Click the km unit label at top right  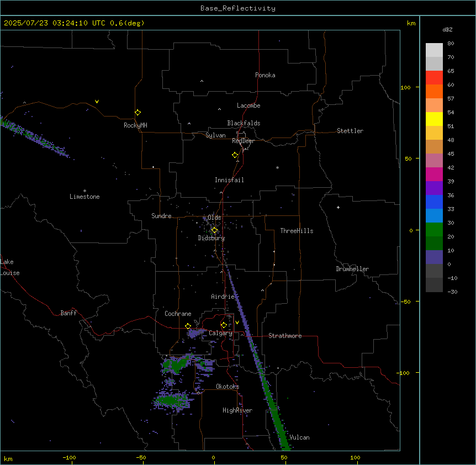[x=411, y=23]
